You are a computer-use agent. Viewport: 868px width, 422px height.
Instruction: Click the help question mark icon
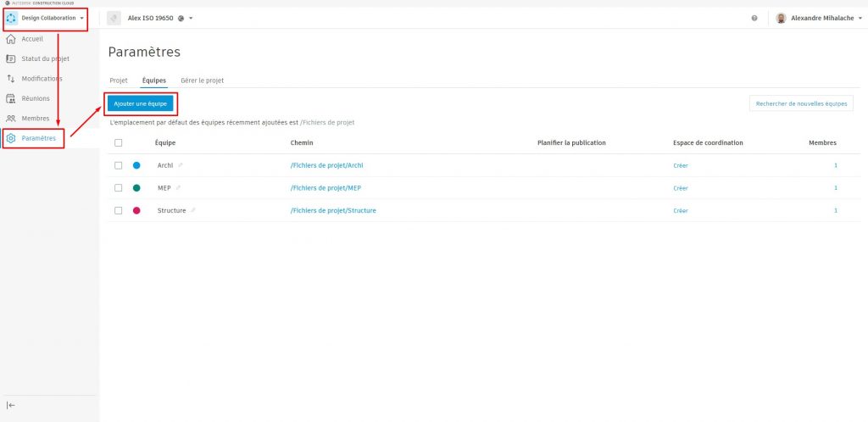tap(754, 18)
